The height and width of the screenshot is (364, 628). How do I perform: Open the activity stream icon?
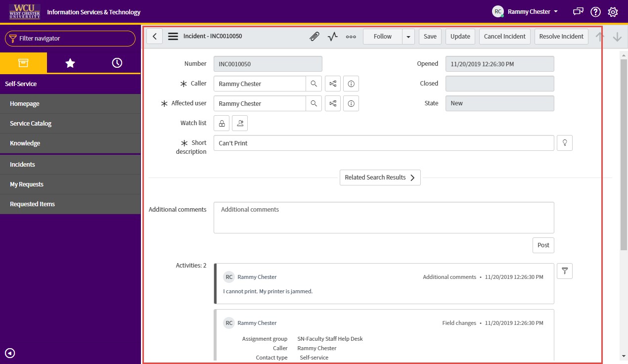[x=333, y=37]
